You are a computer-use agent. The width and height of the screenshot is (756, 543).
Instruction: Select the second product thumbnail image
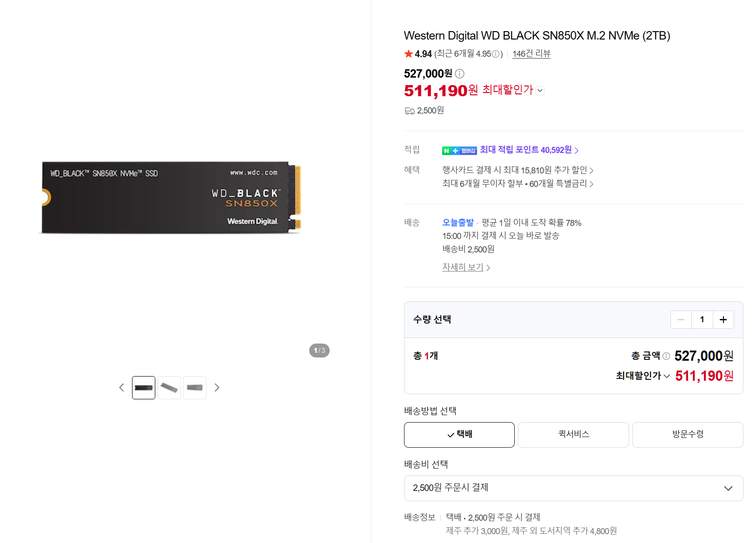(x=169, y=388)
